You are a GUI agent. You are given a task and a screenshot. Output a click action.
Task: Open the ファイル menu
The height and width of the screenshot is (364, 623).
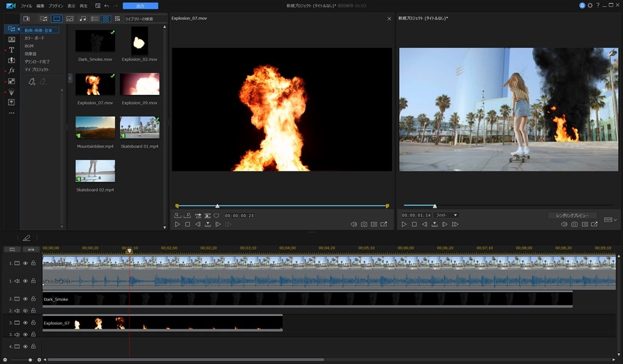click(x=26, y=5)
